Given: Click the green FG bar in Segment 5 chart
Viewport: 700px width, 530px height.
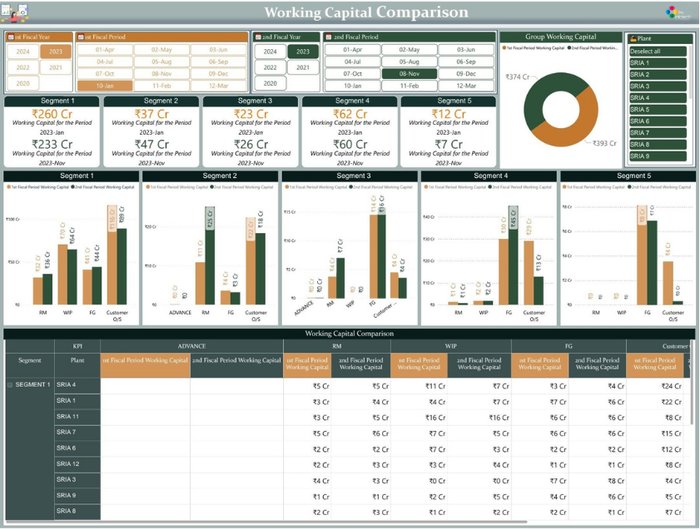Looking at the screenshot, I should [x=652, y=263].
